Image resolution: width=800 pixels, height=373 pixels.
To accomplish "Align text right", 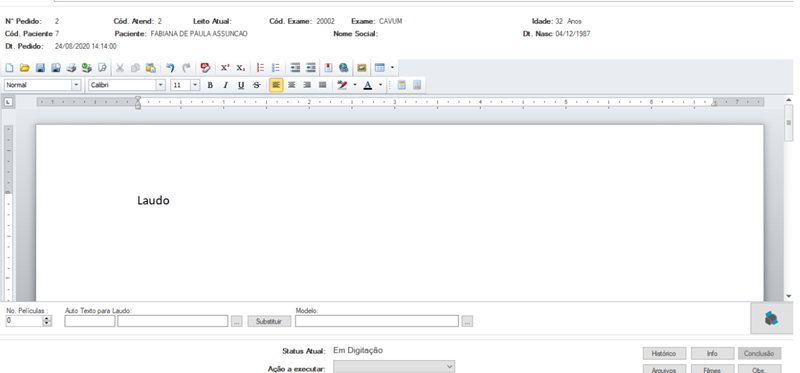I will (307, 85).
